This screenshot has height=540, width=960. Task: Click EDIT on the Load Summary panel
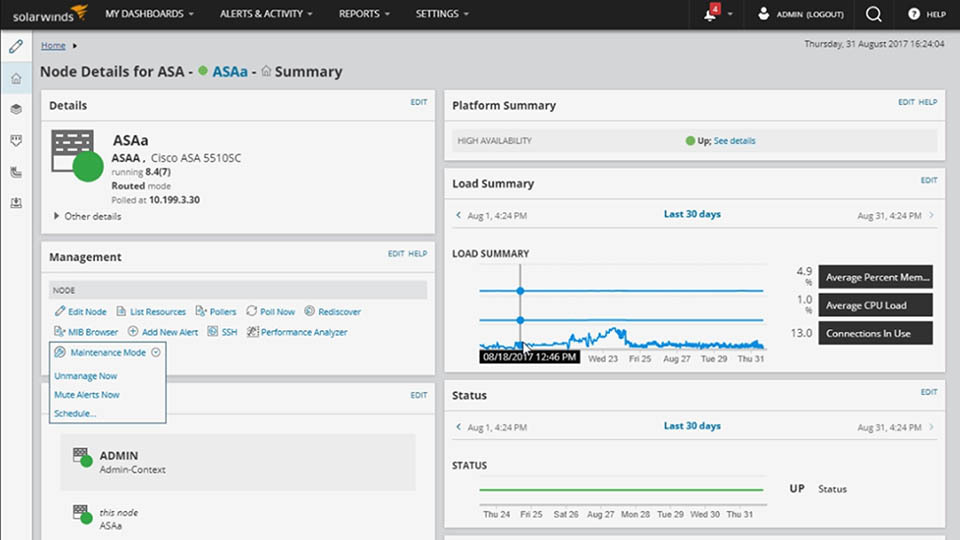tap(929, 180)
